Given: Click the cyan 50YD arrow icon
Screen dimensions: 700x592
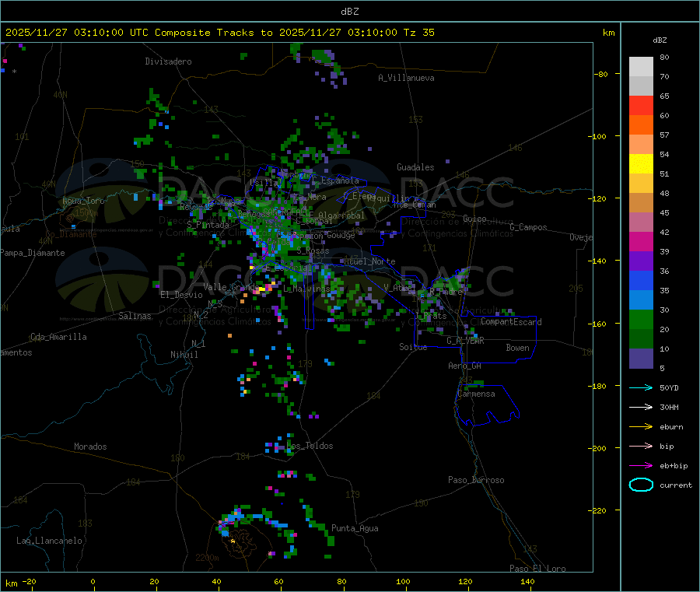Looking at the screenshot, I should [641, 387].
